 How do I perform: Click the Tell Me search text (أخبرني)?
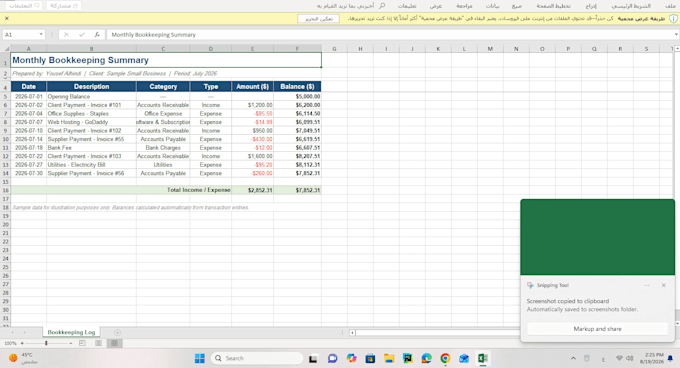pos(345,6)
